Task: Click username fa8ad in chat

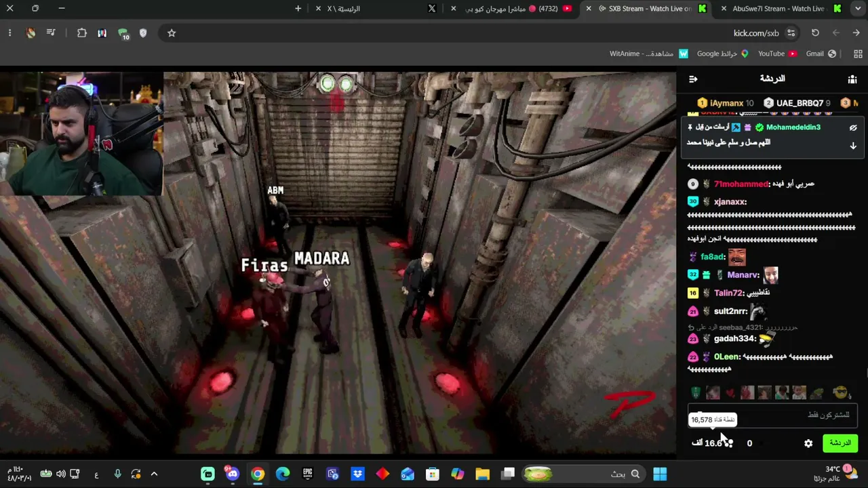Action: 713,257
